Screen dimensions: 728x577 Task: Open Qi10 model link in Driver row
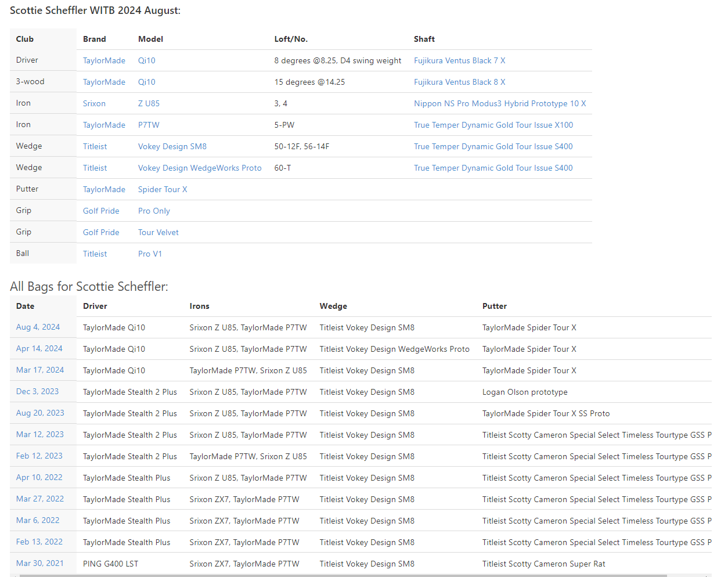(x=146, y=60)
